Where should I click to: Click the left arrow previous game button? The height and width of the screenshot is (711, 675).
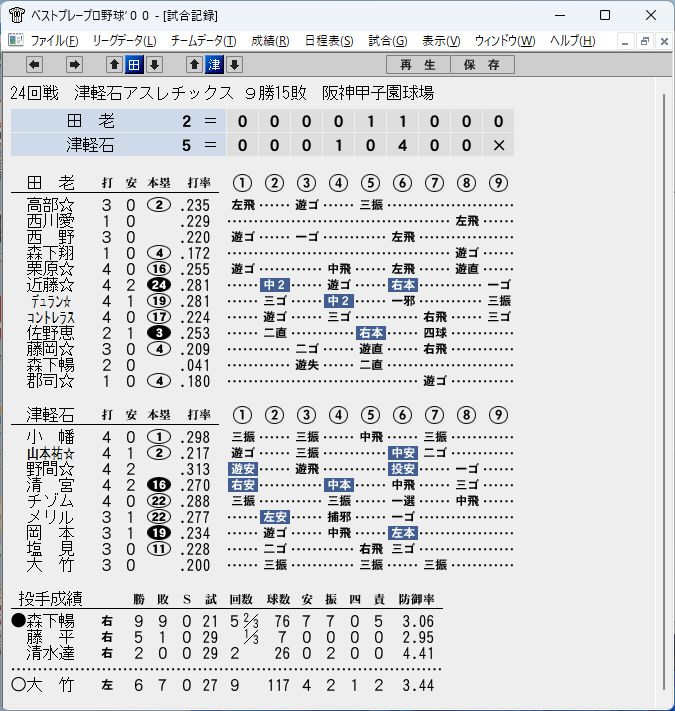34,65
